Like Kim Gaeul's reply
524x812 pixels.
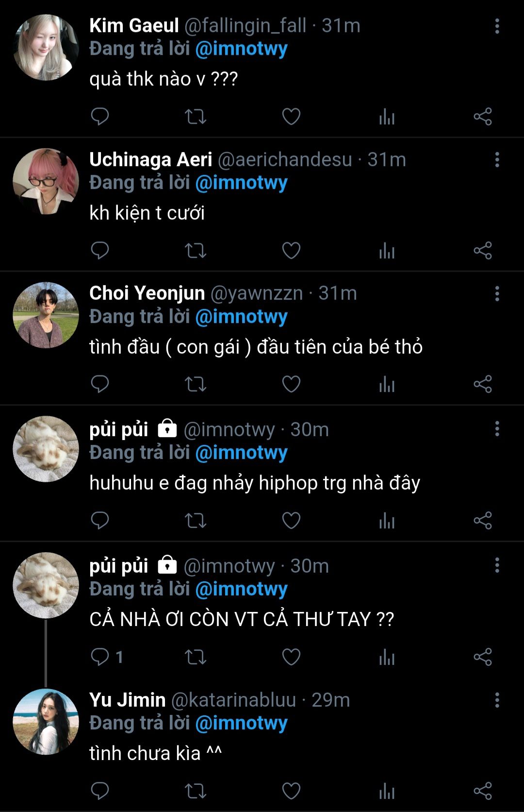pos(291,117)
